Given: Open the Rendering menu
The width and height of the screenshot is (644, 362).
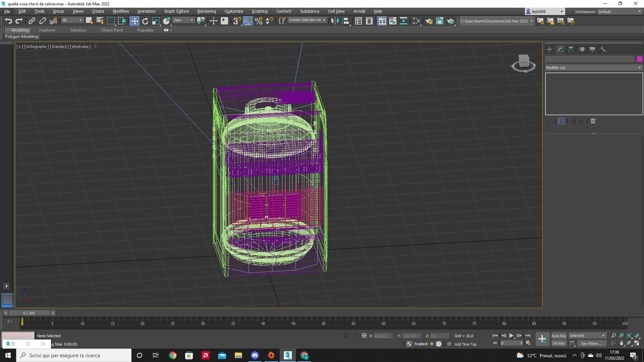Looking at the screenshot, I should click(x=206, y=11).
